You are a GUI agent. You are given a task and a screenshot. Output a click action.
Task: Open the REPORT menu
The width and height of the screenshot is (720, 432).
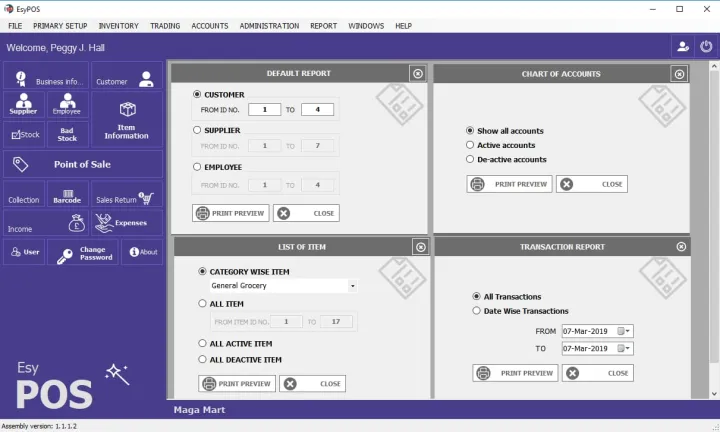(323, 26)
